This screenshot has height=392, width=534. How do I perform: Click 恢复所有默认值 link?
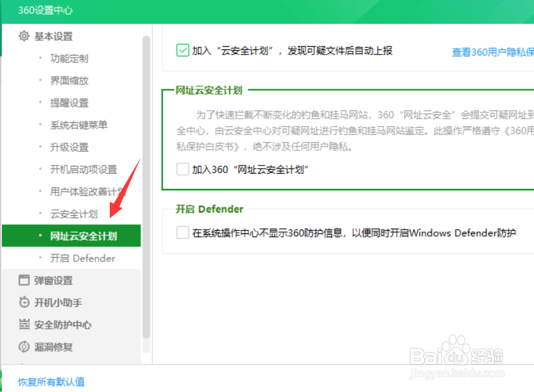(51, 382)
